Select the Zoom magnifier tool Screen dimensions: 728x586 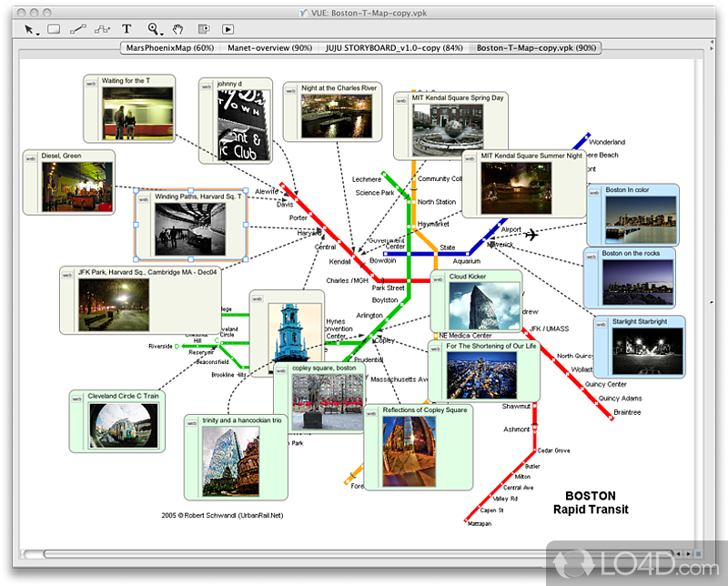pyautogui.click(x=150, y=29)
